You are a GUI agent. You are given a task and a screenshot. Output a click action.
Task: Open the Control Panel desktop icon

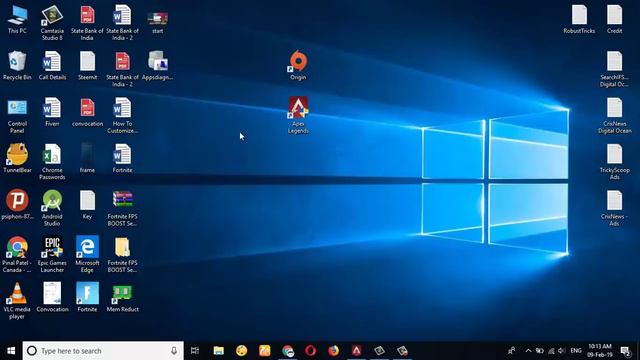17,115
